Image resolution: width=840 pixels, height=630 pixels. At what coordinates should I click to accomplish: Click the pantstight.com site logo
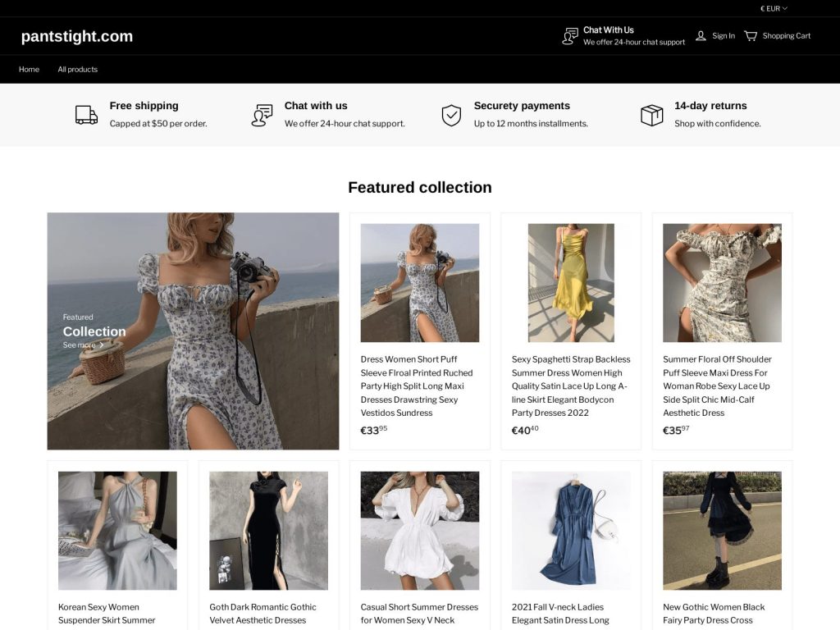tap(76, 36)
